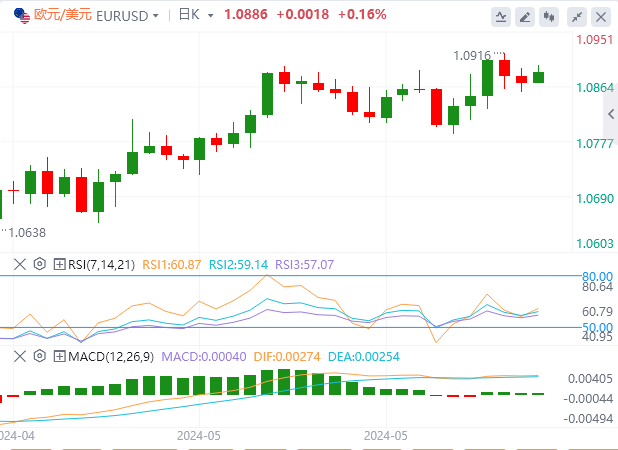618x450 pixels.
Task: Expand the right side panel arrow
Action: click(x=611, y=114)
